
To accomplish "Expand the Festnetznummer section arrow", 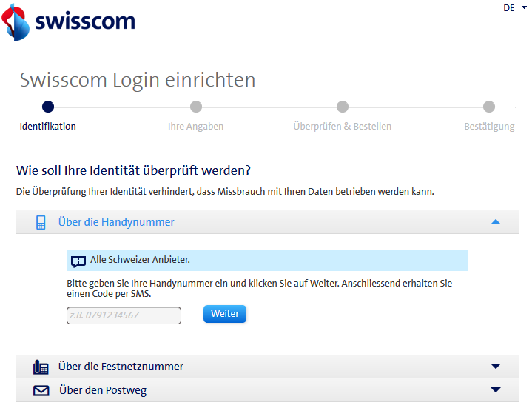I will (x=496, y=367).
